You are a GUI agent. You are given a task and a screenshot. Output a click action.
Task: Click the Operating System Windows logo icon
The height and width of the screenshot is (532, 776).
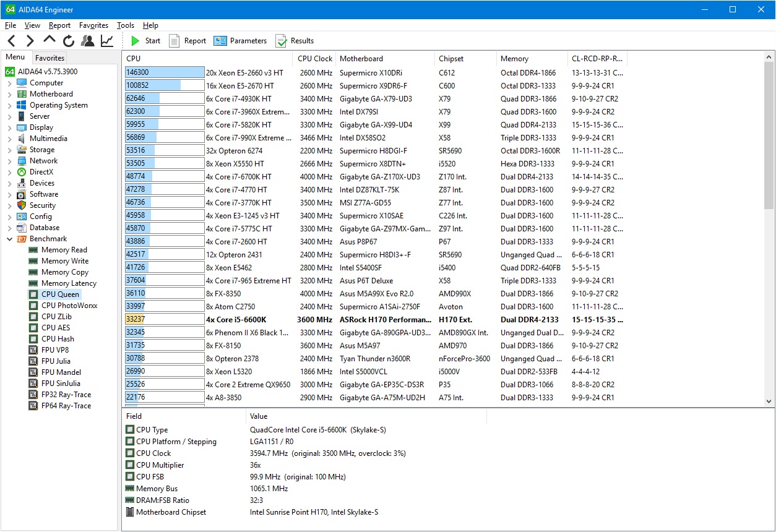click(22, 105)
